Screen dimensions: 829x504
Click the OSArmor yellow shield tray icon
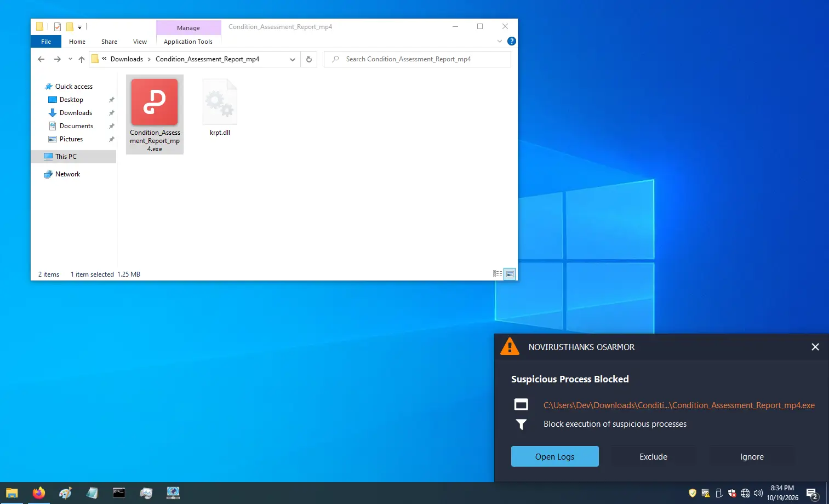693,493
